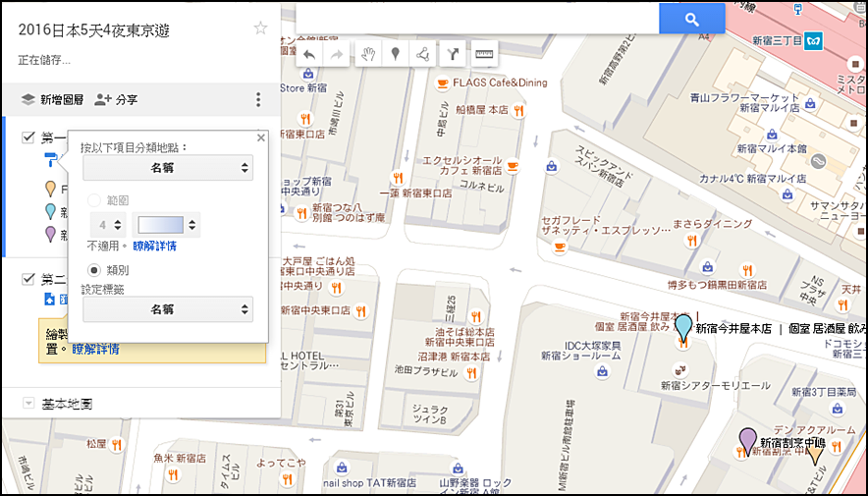Click 博多もつ鍋黒田新宿店 restaurant icon
Screen dimensions: 868x496
tap(747, 269)
